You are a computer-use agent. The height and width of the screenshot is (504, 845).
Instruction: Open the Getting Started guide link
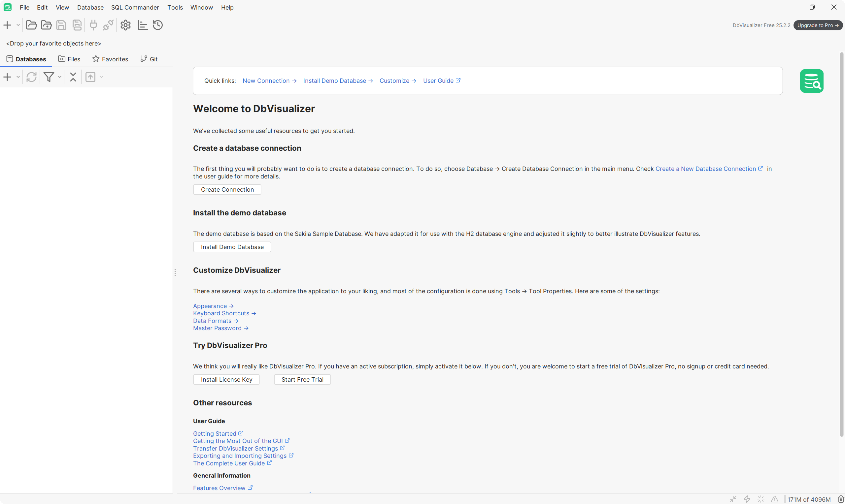point(218,434)
